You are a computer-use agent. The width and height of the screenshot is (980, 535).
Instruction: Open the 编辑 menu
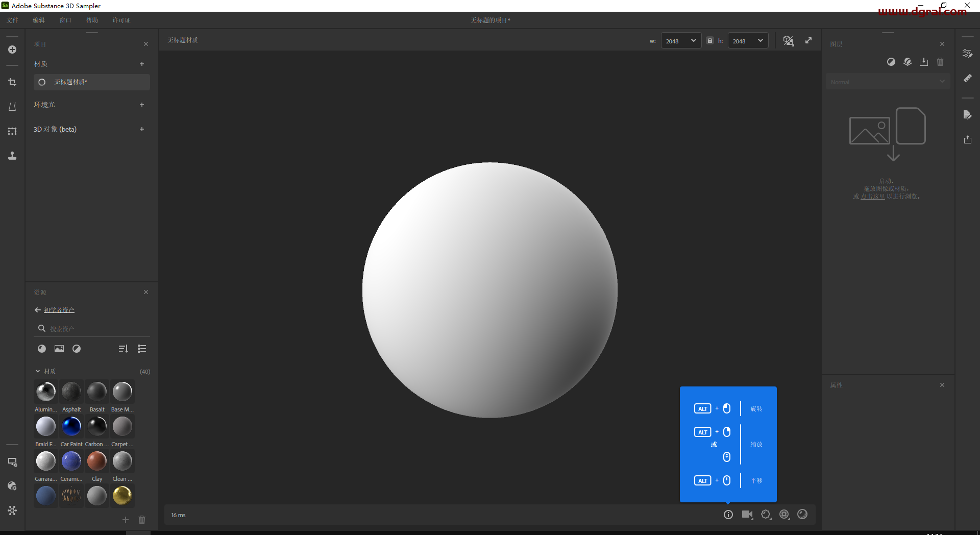pyautogui.click(x=39, y=20)
